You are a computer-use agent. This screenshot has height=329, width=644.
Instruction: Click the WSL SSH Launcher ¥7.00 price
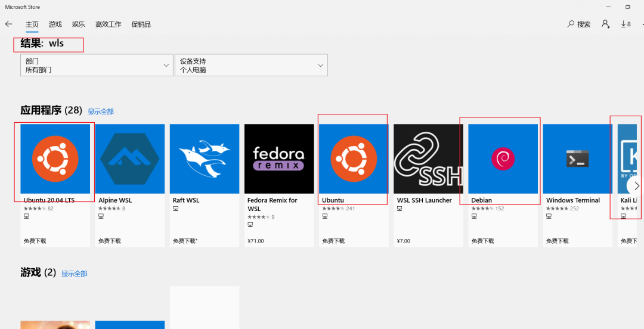click(x=404, y=241)
